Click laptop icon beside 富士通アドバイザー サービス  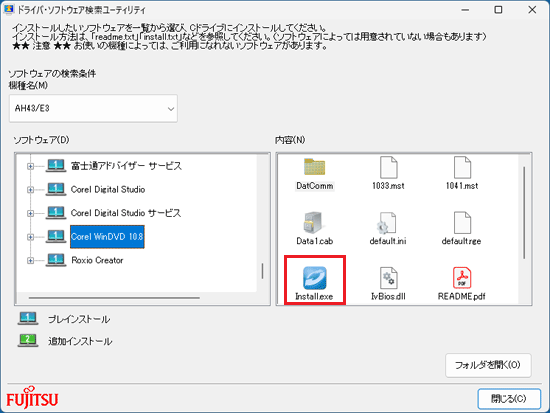coord(56,166)
